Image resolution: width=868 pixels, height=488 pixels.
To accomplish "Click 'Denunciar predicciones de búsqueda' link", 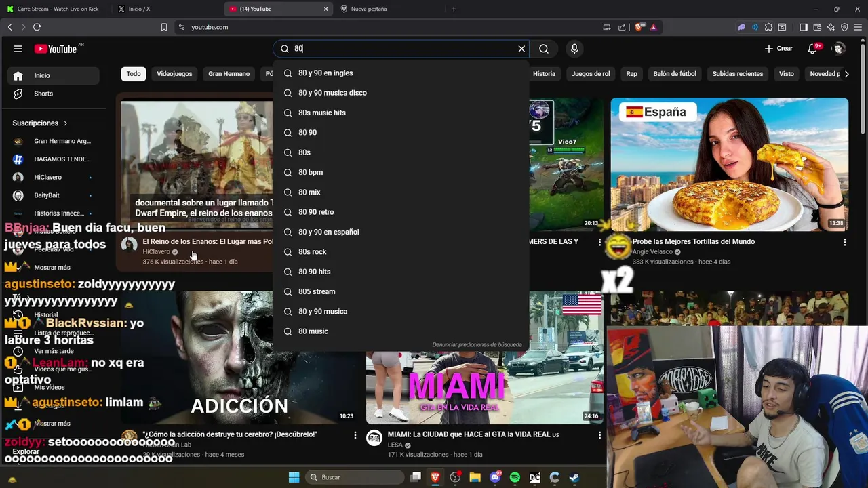I will (x=477, y=345).
